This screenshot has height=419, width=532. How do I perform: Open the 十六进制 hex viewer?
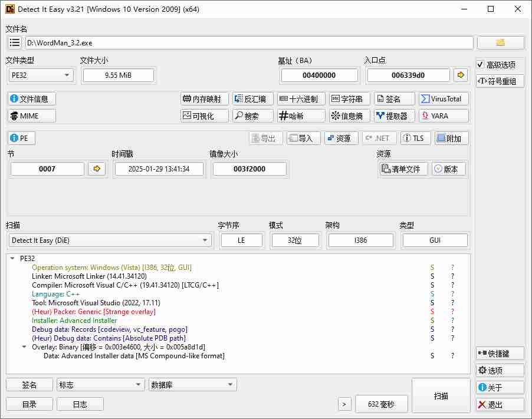[301, 99]
